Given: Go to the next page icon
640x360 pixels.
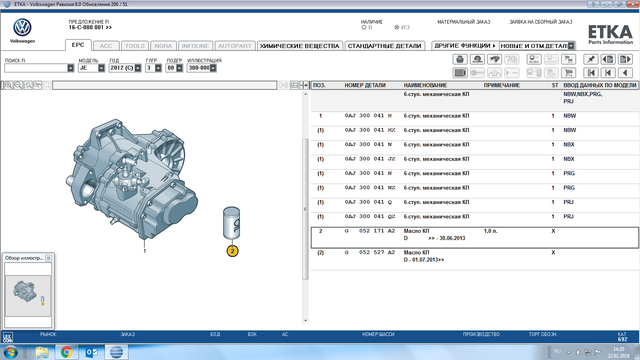Looking at the screenshot, I should point(625,60).
